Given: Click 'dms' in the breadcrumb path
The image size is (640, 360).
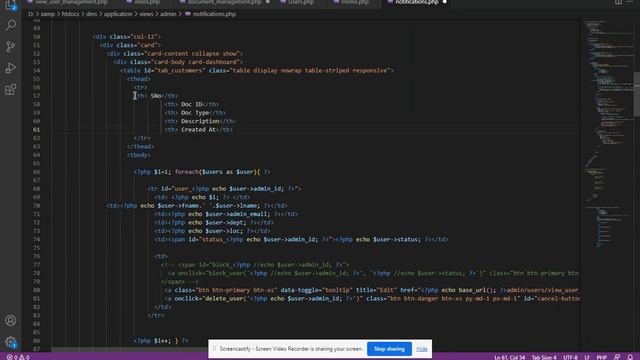Looking at the screenshot, I should point(91,14).
